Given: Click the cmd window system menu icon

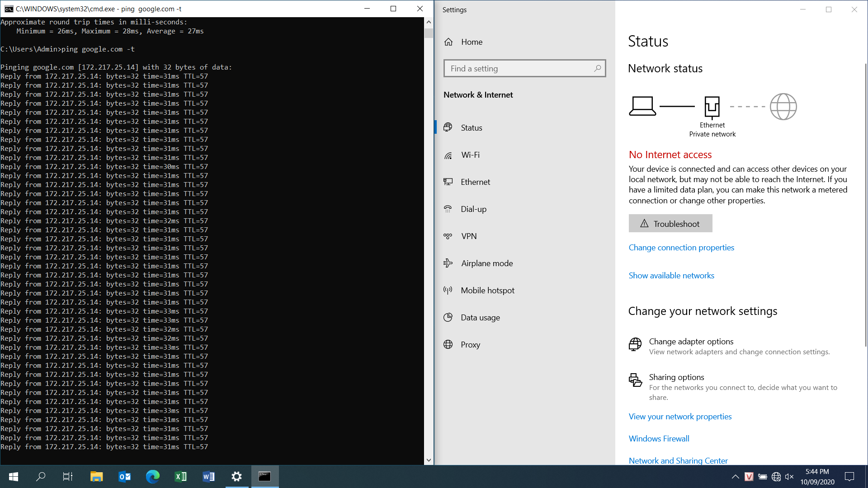Looking at the screenshot, I should pos(9,9).
